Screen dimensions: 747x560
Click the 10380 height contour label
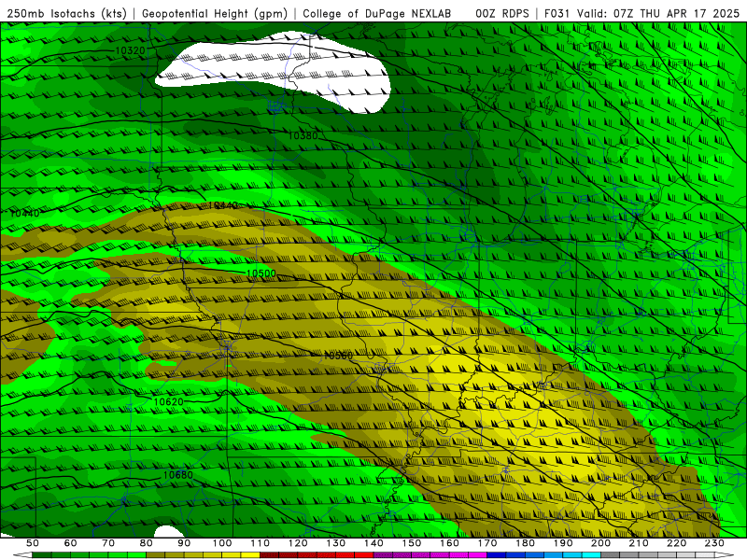pyautogui.click(x=303, y=135)
